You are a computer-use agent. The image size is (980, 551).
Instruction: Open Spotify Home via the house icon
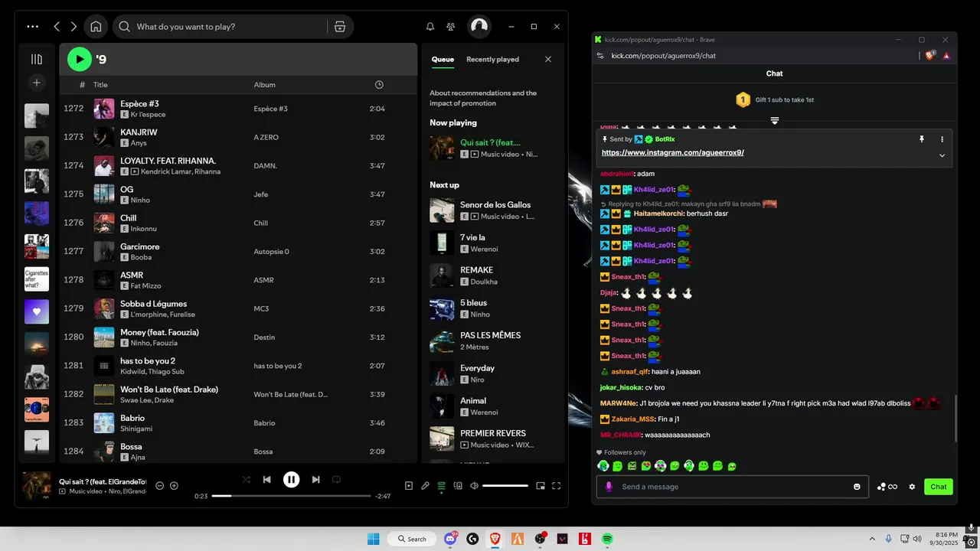point(96,26)
